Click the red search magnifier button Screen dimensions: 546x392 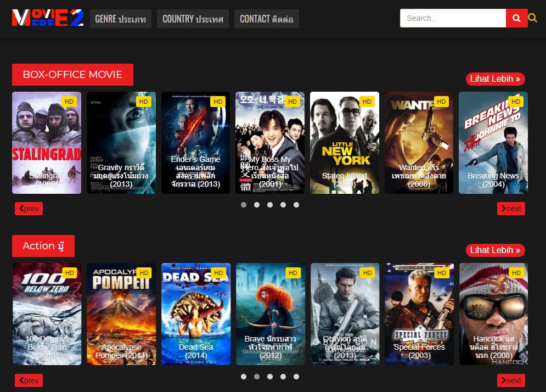pyautogui.click(x=516, y=18)
